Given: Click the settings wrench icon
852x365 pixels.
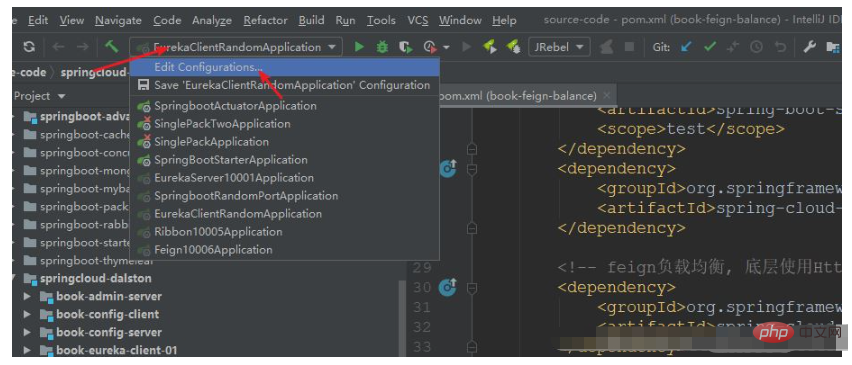Looking at the screenshot, I should pos(810,47).
